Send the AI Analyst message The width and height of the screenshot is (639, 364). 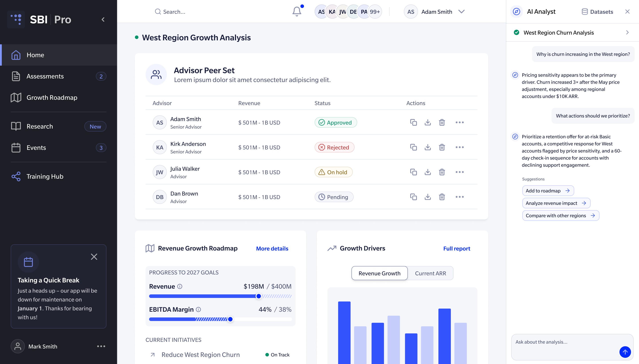pyautogui.click(x=625, y=352)
